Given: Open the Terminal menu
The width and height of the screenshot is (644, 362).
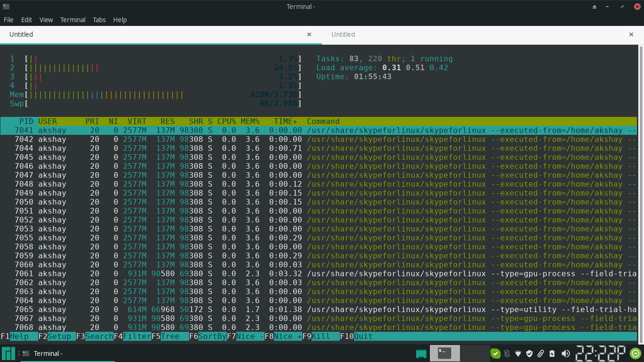Looking at the screenshot, I should [x=73, y=20].
